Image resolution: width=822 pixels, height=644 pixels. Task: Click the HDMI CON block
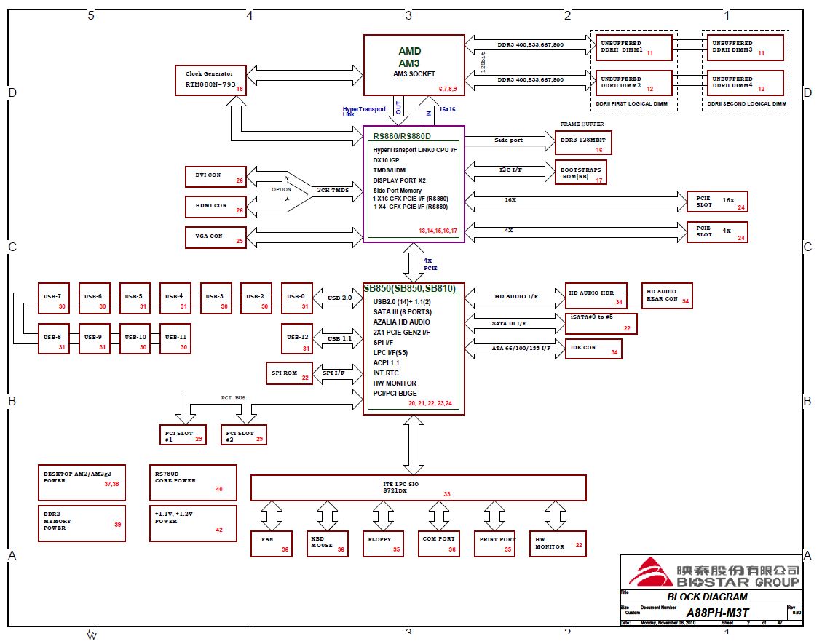(x=216, y=207)
